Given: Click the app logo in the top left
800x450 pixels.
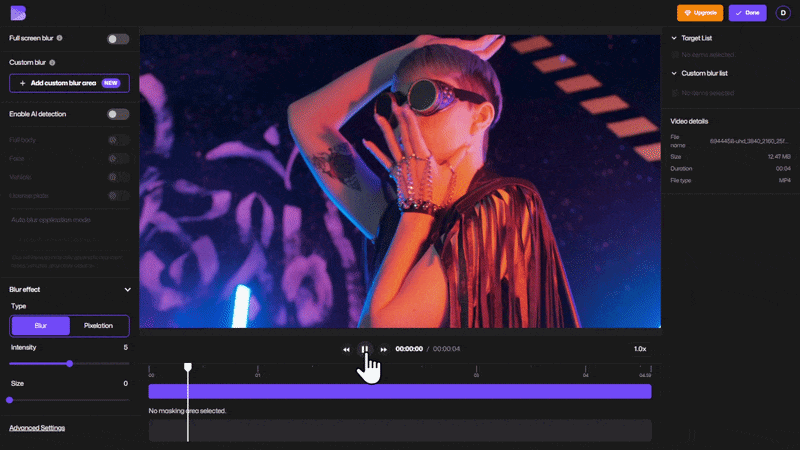Looking at the screenshot, I should coord(18,13).
